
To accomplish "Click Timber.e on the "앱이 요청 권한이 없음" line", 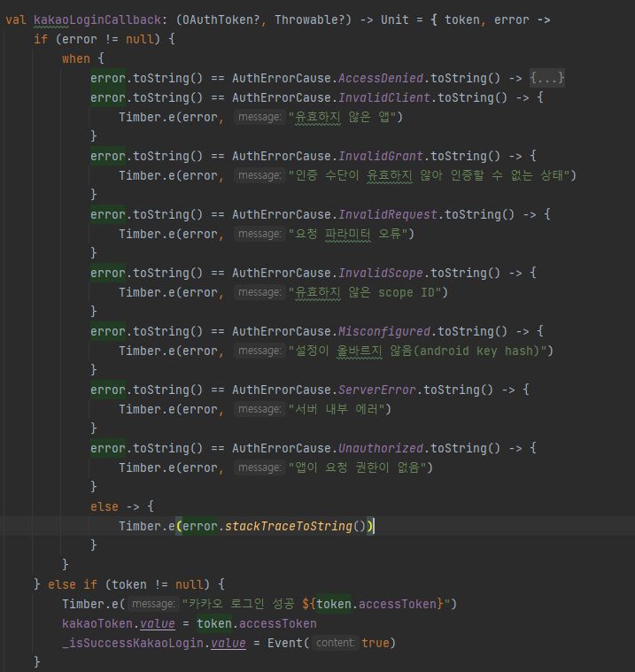I will (147, 467).
